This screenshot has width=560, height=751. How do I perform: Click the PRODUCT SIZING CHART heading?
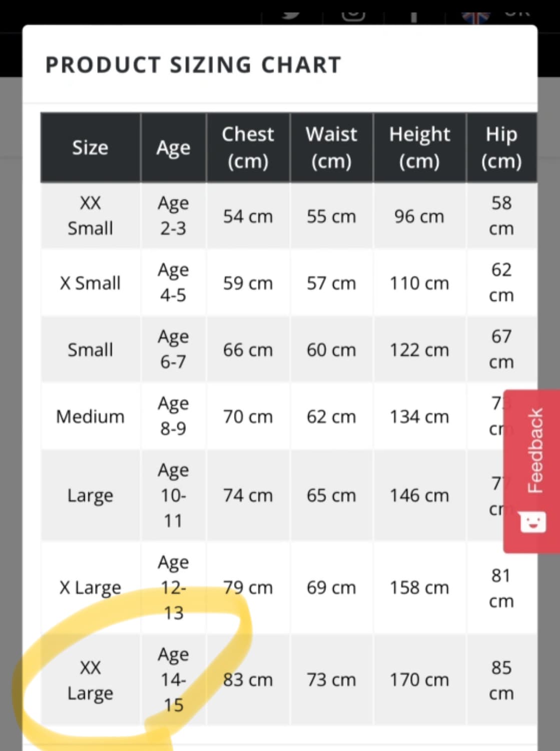pyautogui.click(x=193, y=64)
